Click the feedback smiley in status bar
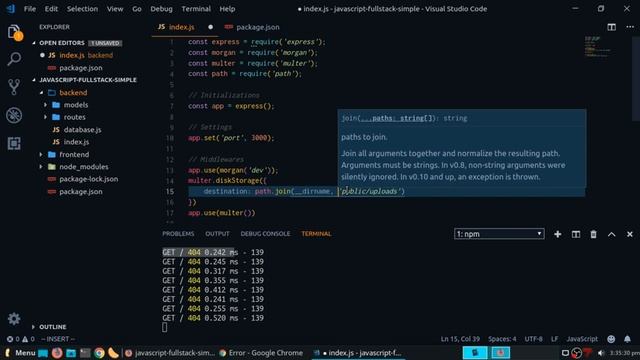 [611, 339]
